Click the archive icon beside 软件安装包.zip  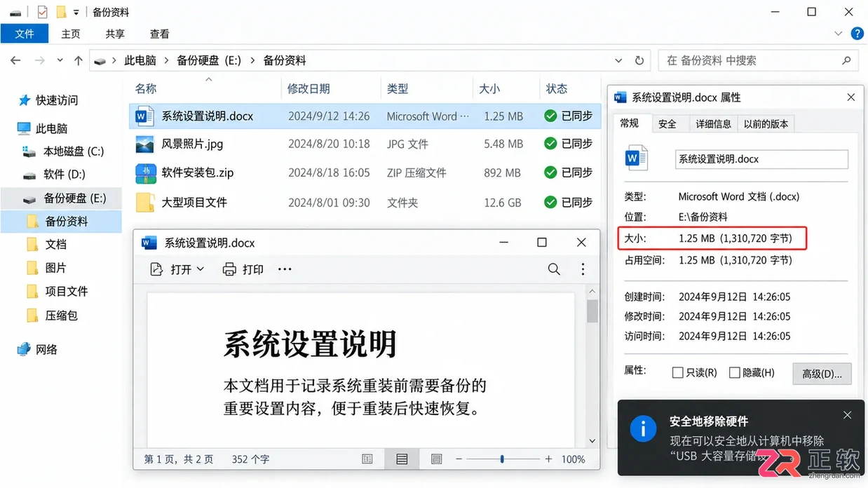tap(144, 172)
